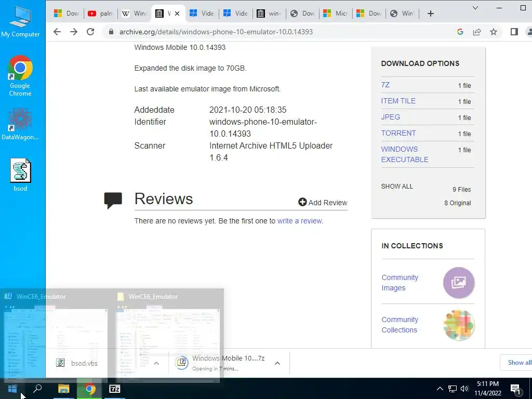Share this page via share icon
Image resolution: width=532 pixels, height=399 pixels.
pyautogui.click(x=477, y=32)
